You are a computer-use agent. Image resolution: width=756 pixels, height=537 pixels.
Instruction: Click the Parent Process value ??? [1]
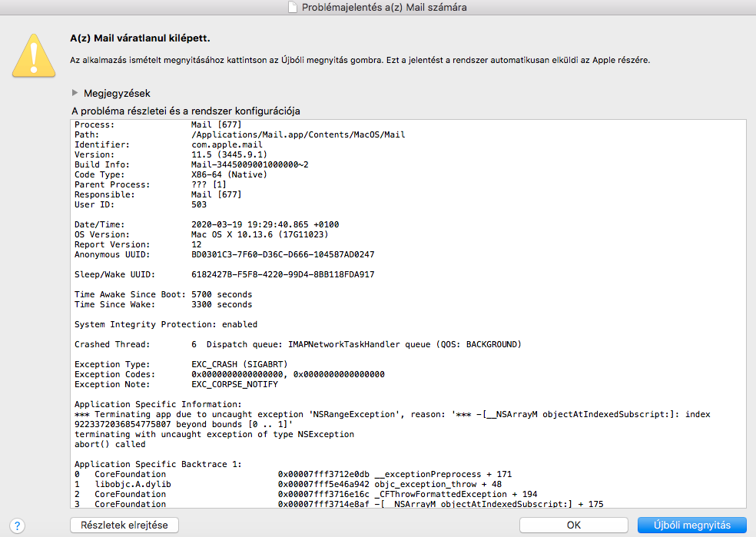tap(209, 184)
